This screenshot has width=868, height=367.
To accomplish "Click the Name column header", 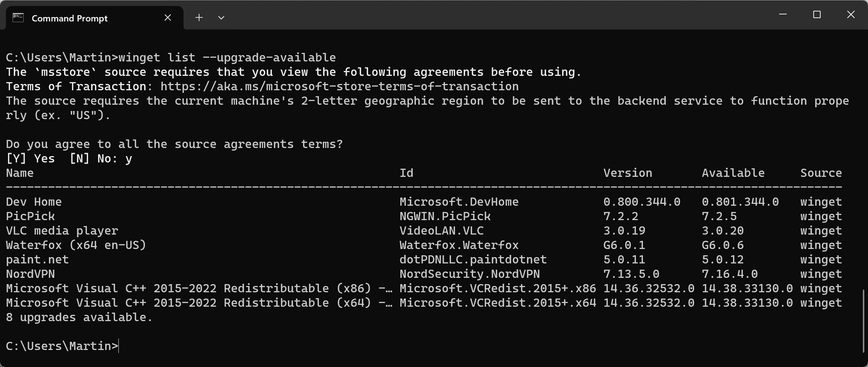I will (20, 173).
